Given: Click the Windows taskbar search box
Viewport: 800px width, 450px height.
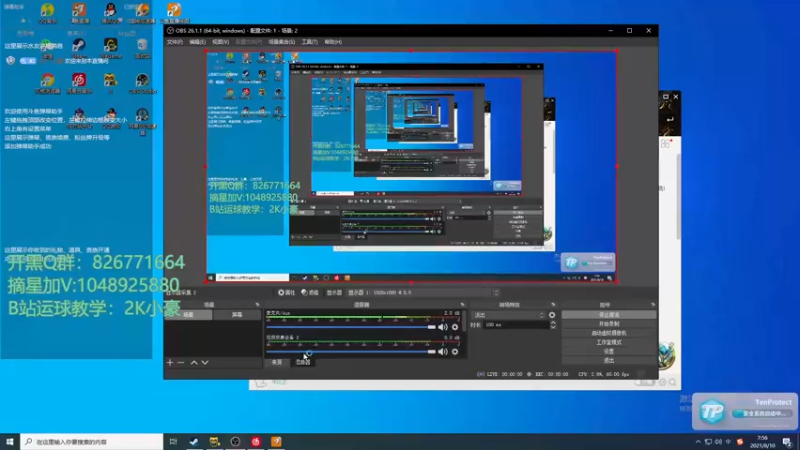Looking at the screenshot, I should tap(92, 442).
